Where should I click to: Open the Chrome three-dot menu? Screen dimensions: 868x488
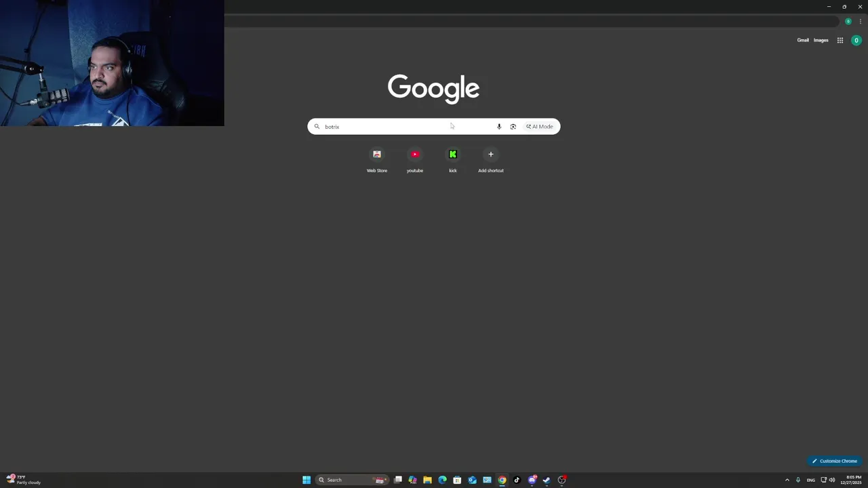point(861,21)
